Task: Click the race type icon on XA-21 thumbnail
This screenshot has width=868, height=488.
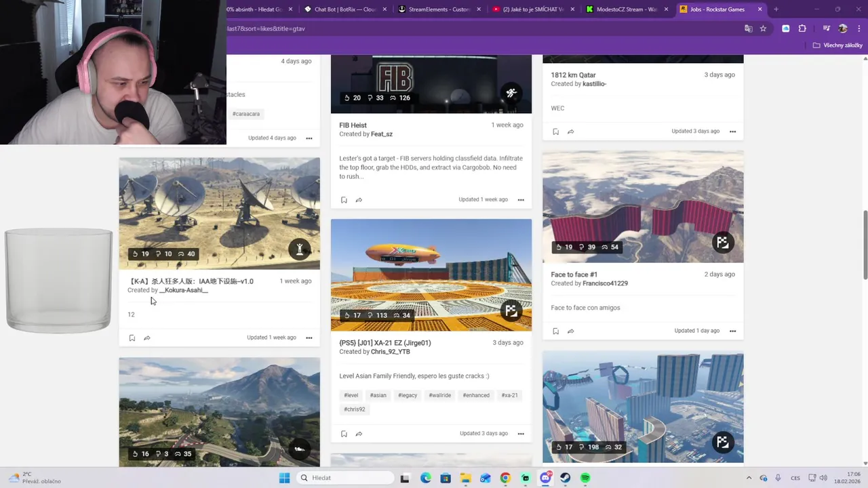Action: tap(511, 311)
